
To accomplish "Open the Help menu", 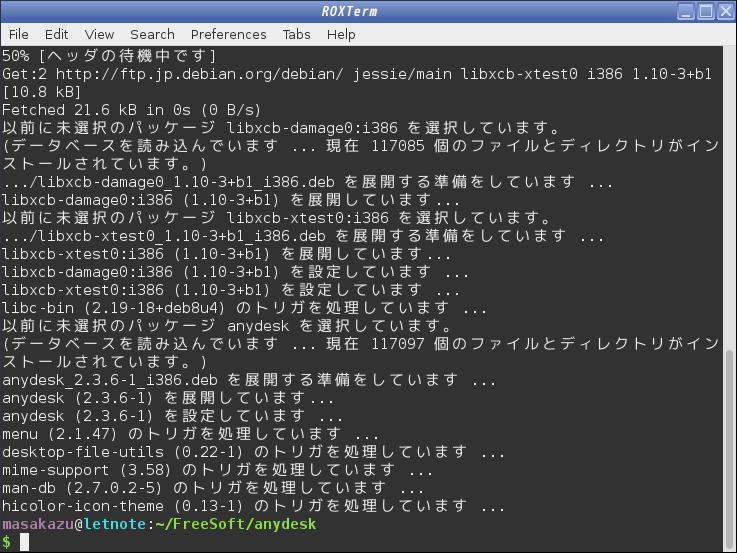I will tap(341, 34).
